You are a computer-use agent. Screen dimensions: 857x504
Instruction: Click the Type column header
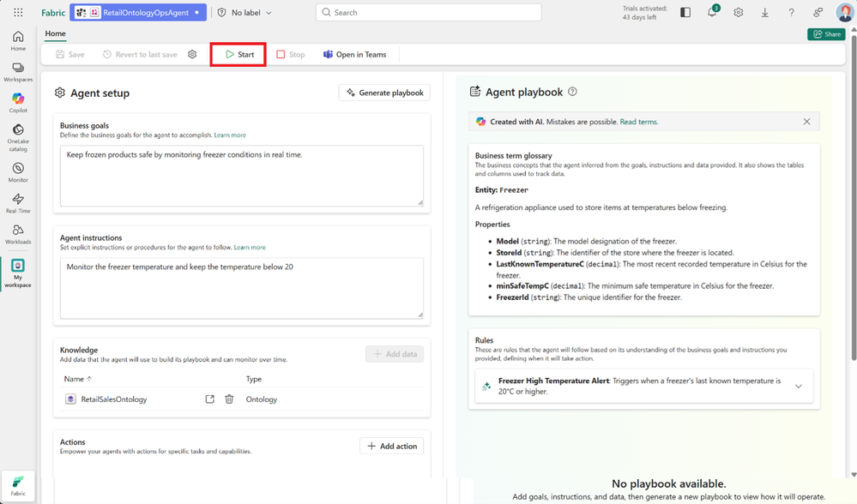[254, 379]
